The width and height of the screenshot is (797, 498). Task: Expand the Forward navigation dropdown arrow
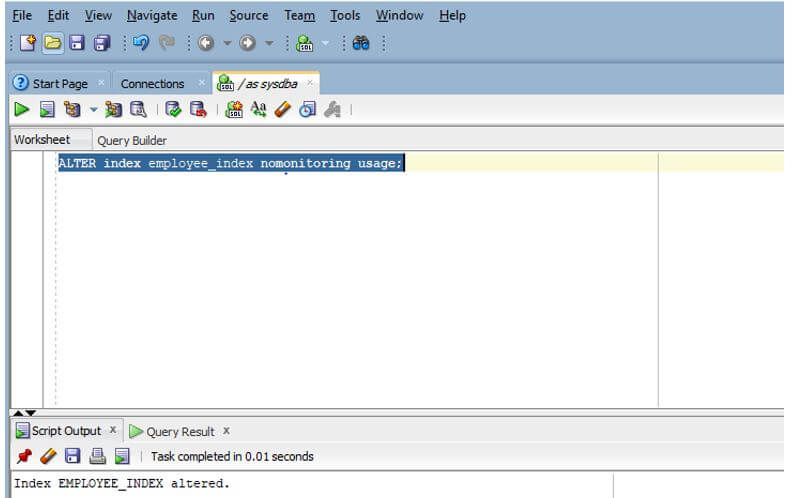pos(269,43)
